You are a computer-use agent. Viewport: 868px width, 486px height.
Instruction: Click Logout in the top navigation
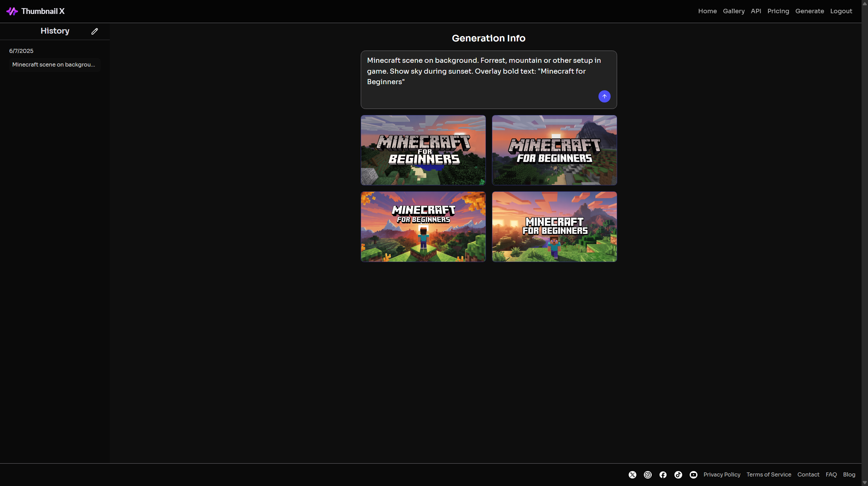pyautogui.click(x=841, y=11)
